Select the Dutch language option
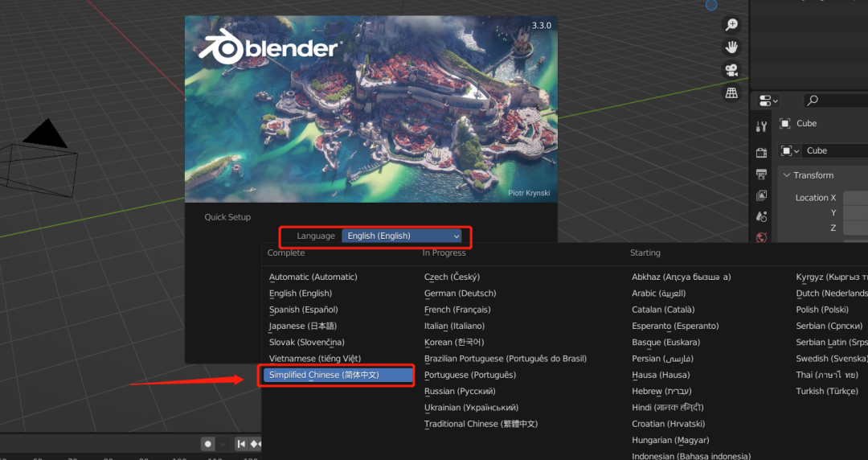868x460 pixels. pyautogui.click(x=832, y=294)
